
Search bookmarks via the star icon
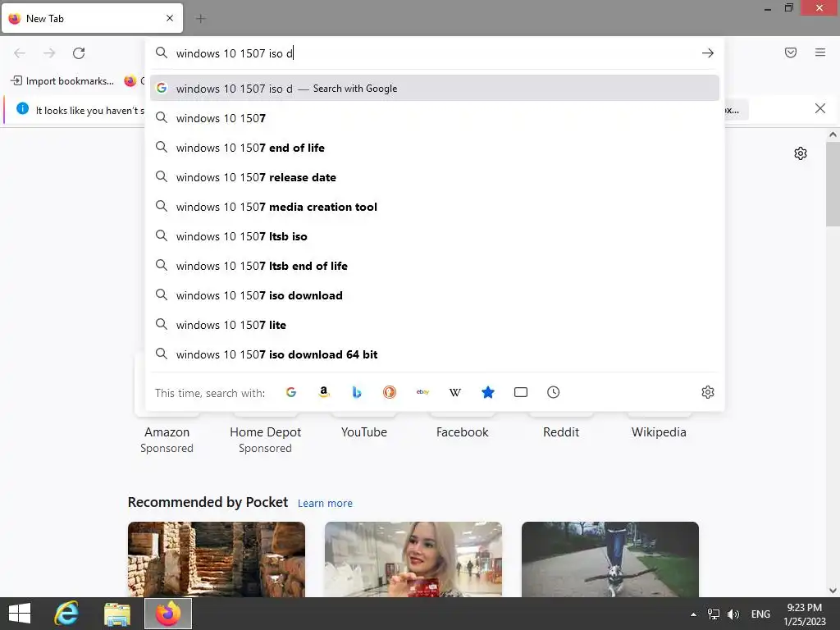[487, 392]
